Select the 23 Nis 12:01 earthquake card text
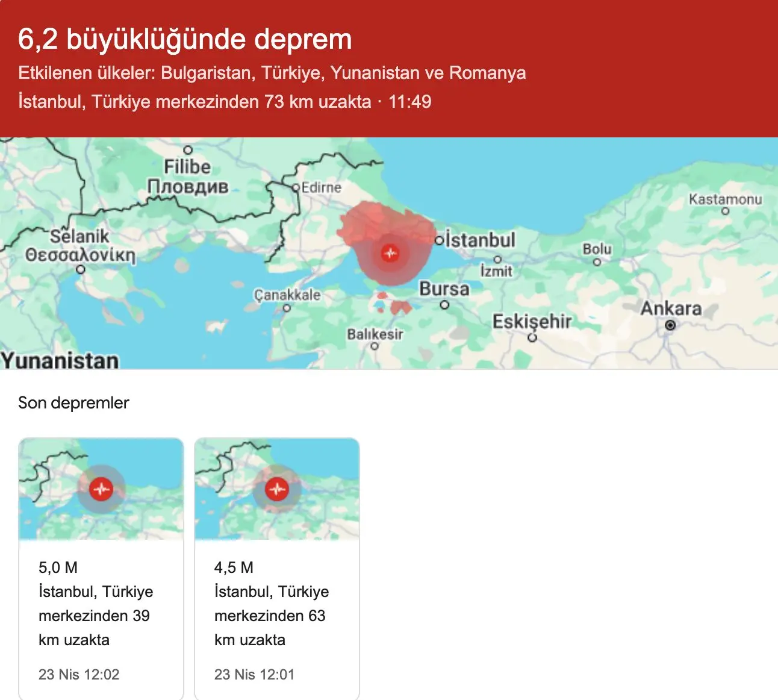Screen dimensions: 778x700 pyautogui.click(x=254, y=674)
